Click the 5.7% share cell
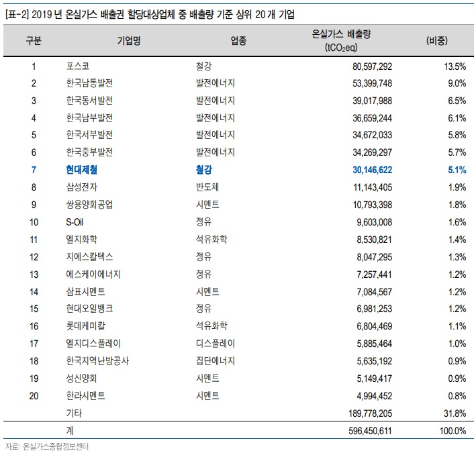 457,152
